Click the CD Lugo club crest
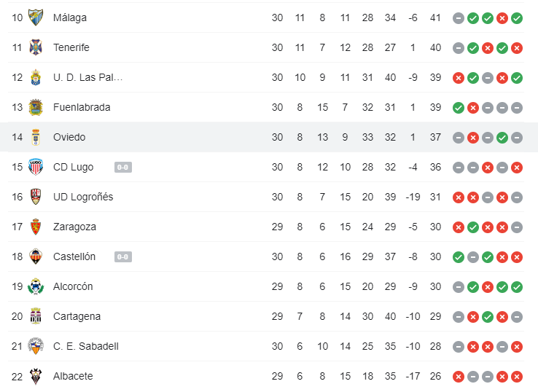Image resolution: width=538 pixels, height=392 pixels. click(x=36, y=167)
